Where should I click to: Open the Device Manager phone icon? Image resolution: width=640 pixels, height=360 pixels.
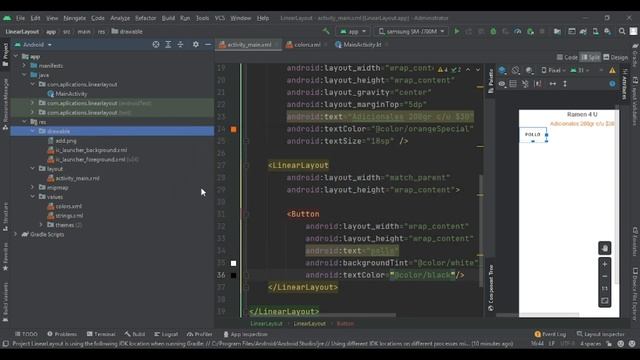pyautogui.click(x=596, y=31)
